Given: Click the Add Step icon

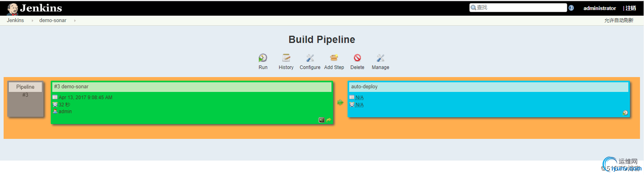Looking at the screenshot, I should pyautogui.click(x=334, y=58).
